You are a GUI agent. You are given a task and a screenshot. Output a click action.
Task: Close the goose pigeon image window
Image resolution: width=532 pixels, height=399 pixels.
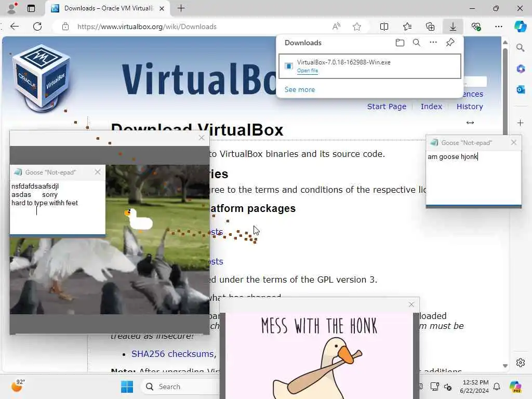click(x=202, y=138)
